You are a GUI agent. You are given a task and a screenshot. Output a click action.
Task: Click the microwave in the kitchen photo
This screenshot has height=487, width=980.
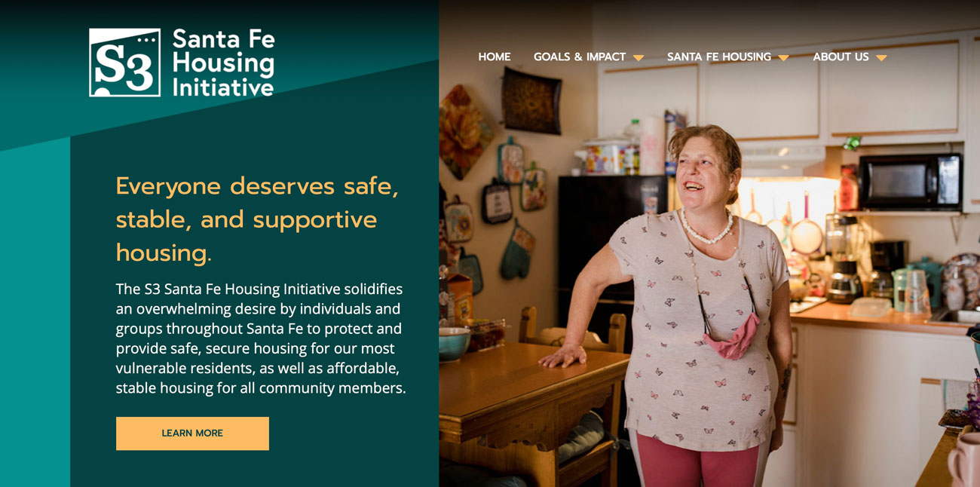[x=910, y=181]
